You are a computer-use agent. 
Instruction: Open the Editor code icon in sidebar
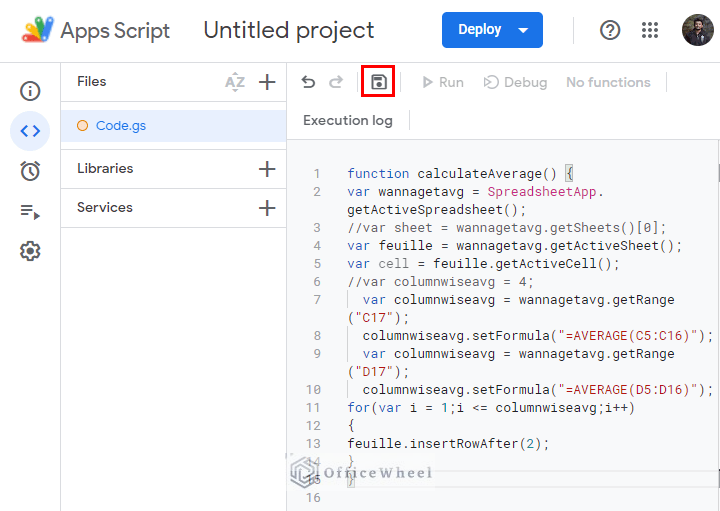[x=30, y=131]
